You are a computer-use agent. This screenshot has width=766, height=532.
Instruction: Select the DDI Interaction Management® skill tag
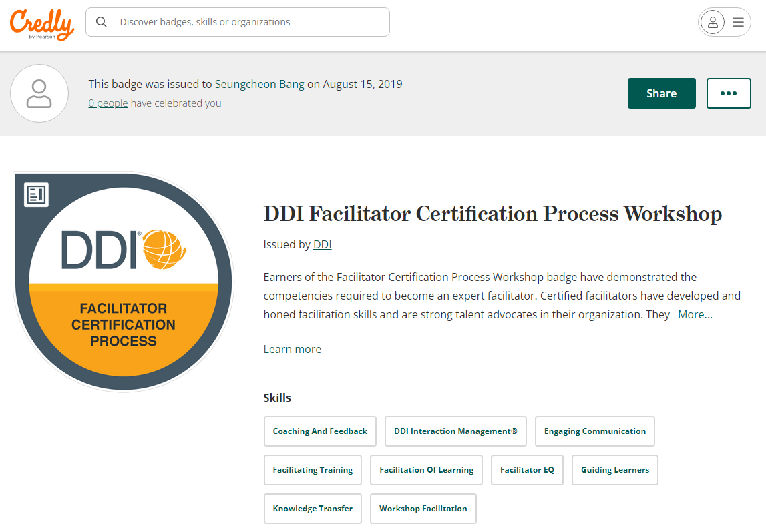[455, 431]
